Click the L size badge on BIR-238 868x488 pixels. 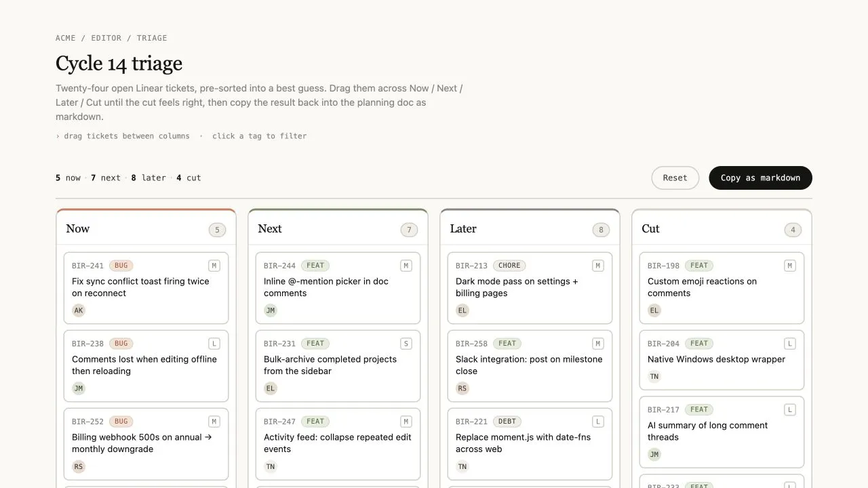[214, 344]
